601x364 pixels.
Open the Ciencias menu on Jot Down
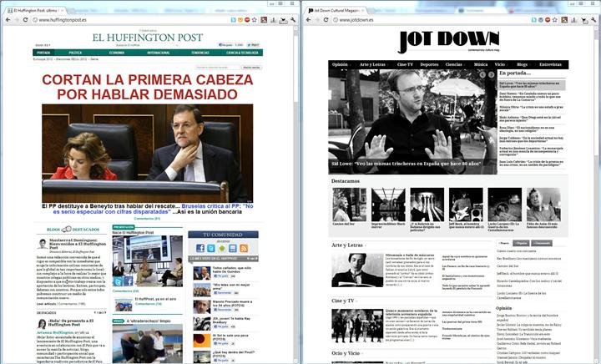(454, 64)
